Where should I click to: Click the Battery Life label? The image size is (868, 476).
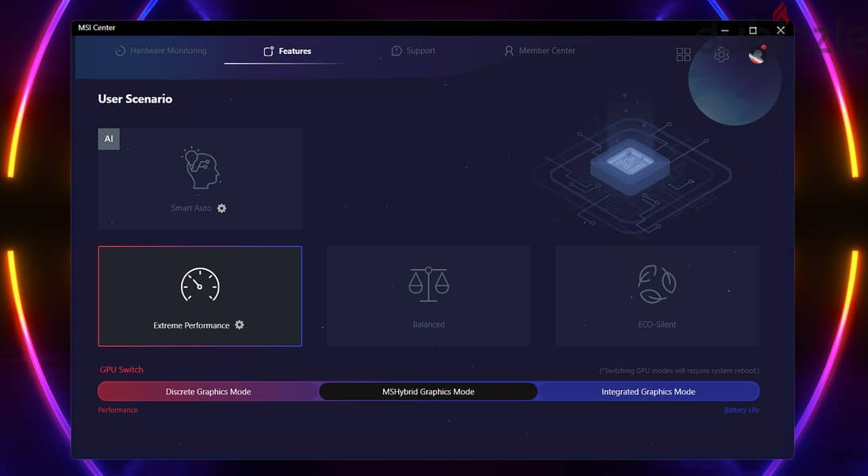(x=742, y=410)
